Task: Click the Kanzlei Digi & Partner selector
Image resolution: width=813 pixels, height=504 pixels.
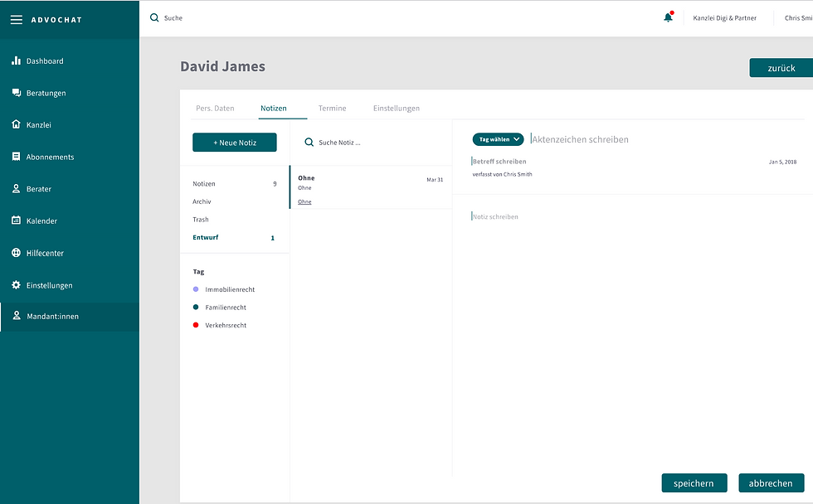Action: click(724, 18)
